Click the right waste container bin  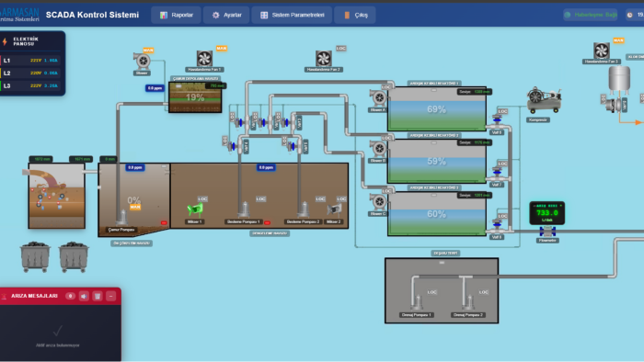point(74,257)
